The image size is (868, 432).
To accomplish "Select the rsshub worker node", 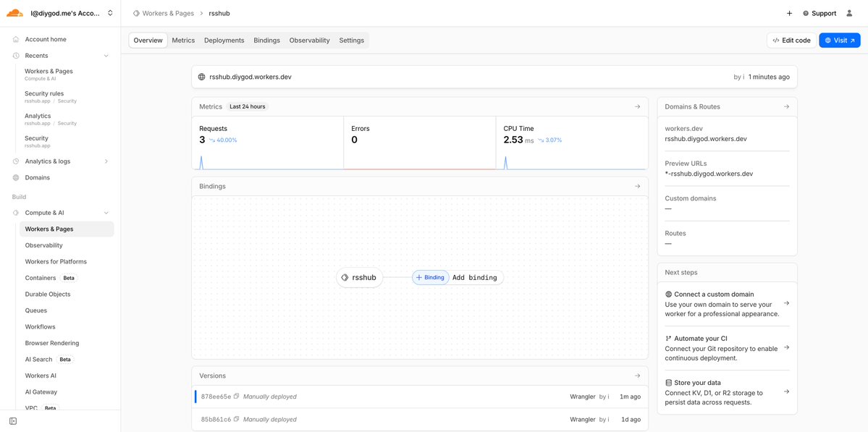I will [x=360, y=278].
